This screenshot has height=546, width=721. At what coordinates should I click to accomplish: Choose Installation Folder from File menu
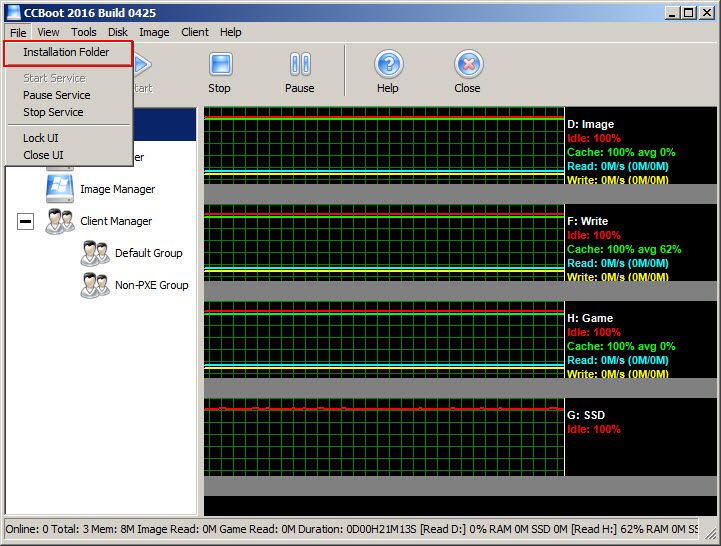69,53
